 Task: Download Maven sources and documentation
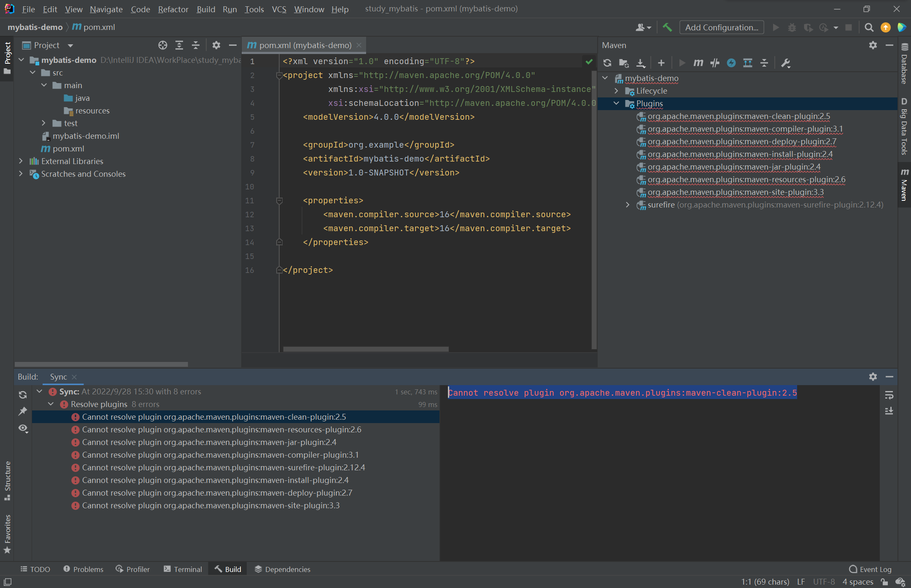click(x=641, y=63)
